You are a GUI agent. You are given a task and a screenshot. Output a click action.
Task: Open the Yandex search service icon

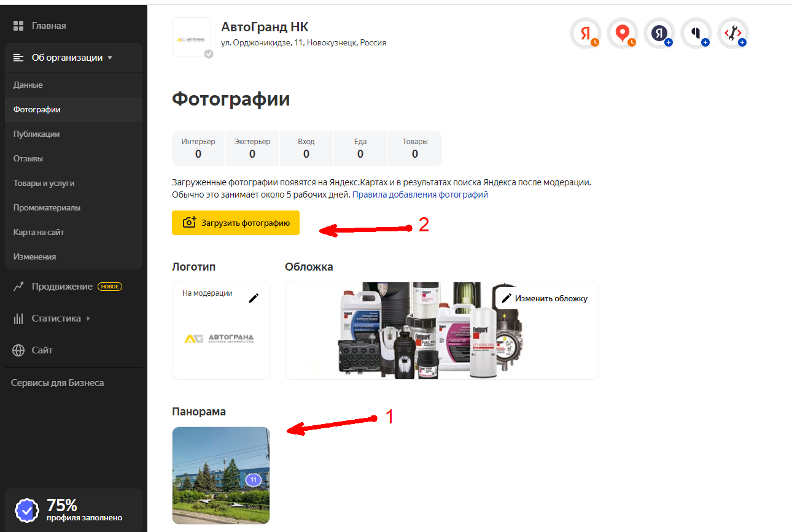(x=585, y=33)
